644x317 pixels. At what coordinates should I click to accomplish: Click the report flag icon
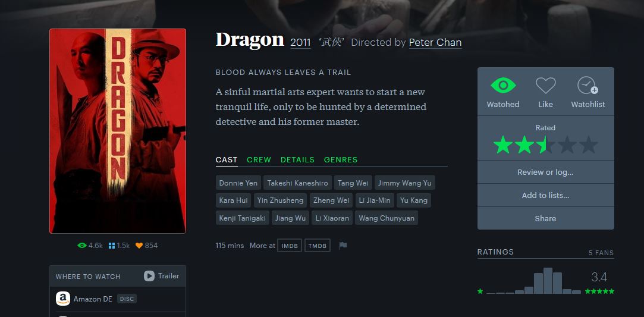click(343, 246)
